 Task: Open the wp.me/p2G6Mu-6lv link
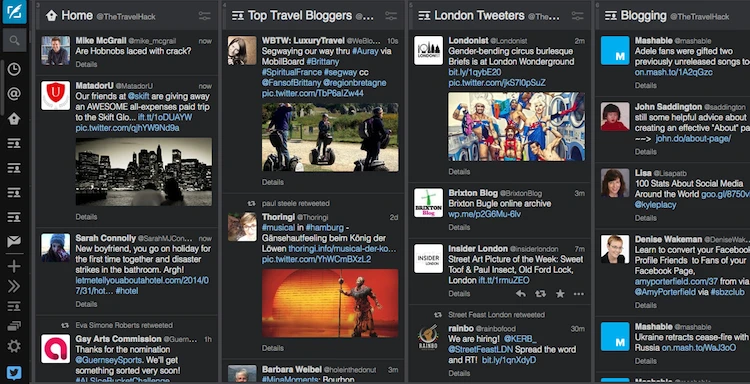(x=485, y=214)
